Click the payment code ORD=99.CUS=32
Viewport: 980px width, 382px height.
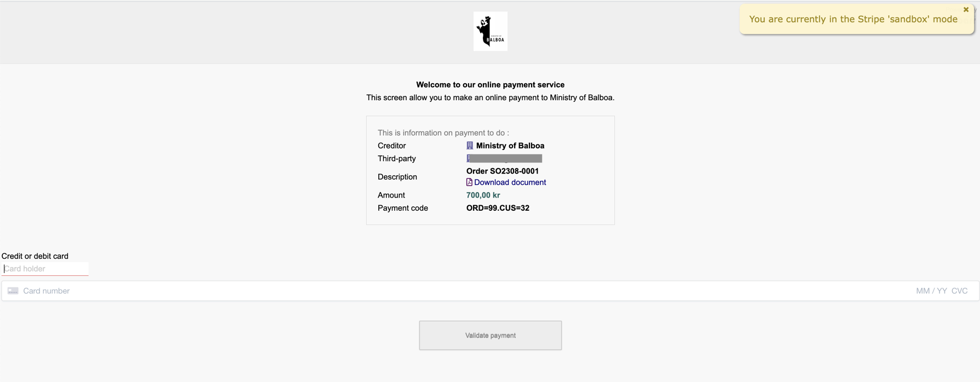[x=498, y=208]
